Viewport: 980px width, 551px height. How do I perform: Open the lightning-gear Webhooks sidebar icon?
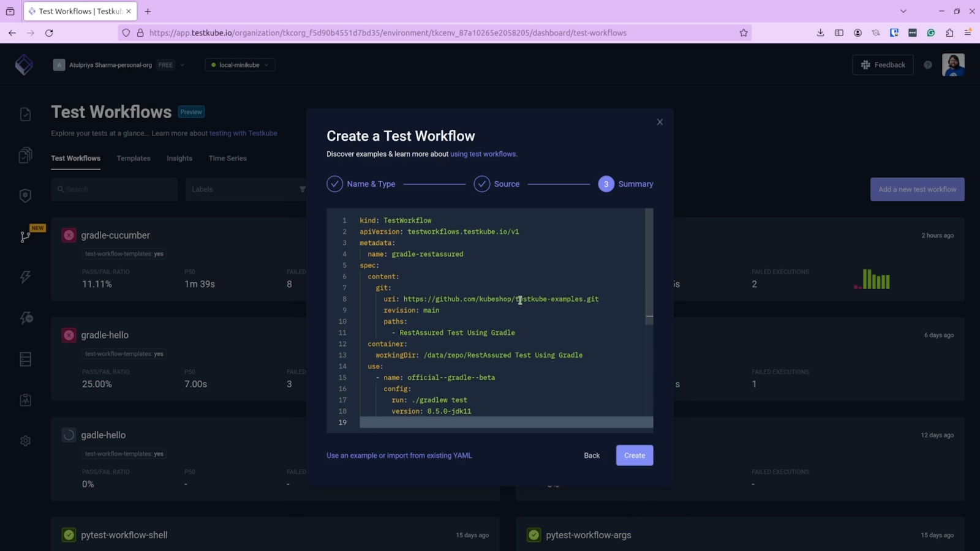tap(26, 318)
